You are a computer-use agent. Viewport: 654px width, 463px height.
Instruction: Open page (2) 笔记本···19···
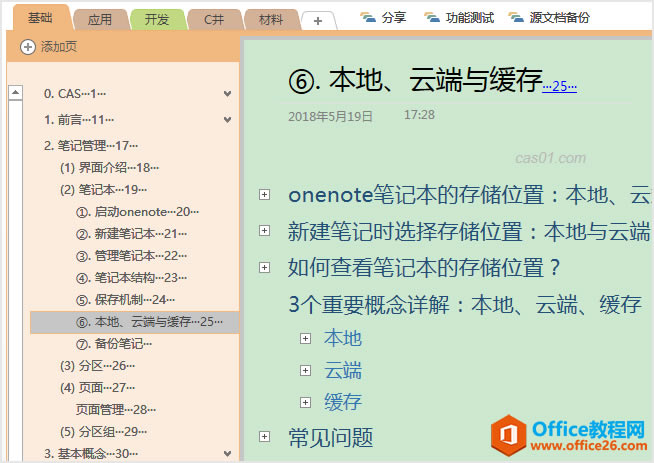(x=103, y=190)
